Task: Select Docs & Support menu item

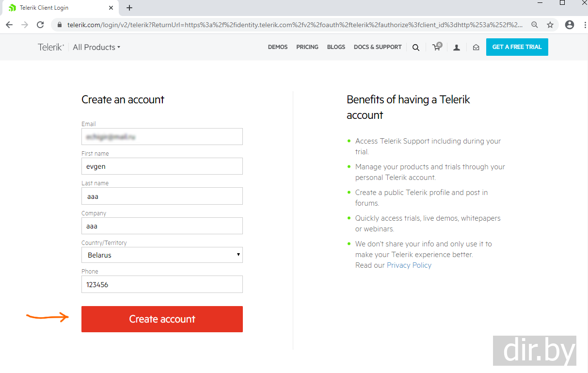Action: tap(378, 47)
